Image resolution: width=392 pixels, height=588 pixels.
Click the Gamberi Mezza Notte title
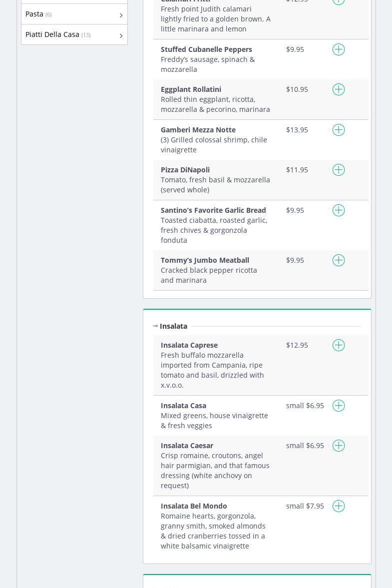[198, 130]
